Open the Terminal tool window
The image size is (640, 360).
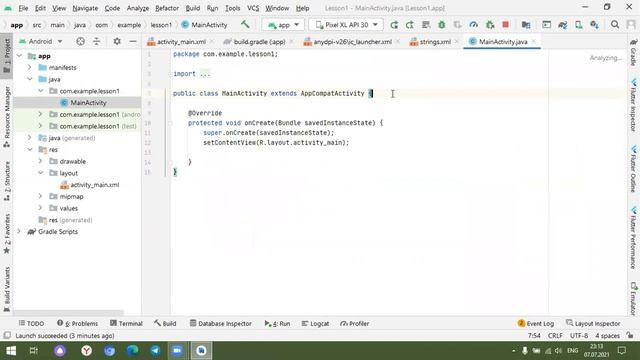click(x=126, y=323)
